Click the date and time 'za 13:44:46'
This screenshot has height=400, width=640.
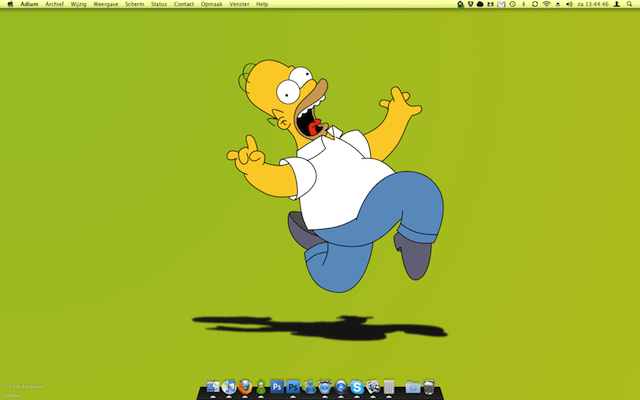click(593, 4)
